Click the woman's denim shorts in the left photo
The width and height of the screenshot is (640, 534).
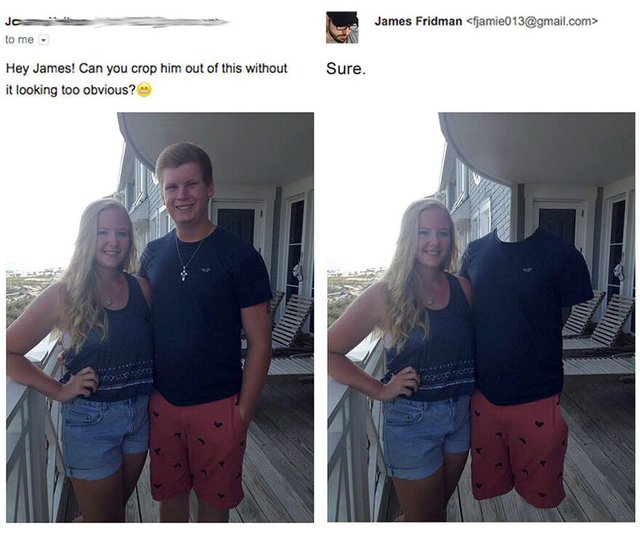[105, 436]
